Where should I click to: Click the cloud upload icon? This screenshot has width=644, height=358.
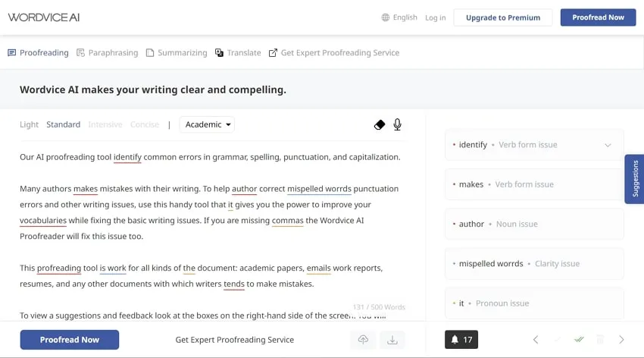[363, 340]
